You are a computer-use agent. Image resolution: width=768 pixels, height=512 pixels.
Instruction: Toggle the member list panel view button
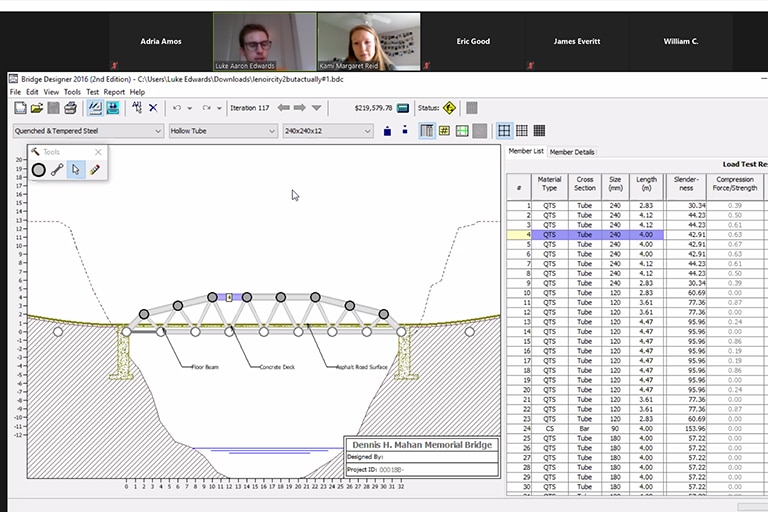(x=427, y=131)
